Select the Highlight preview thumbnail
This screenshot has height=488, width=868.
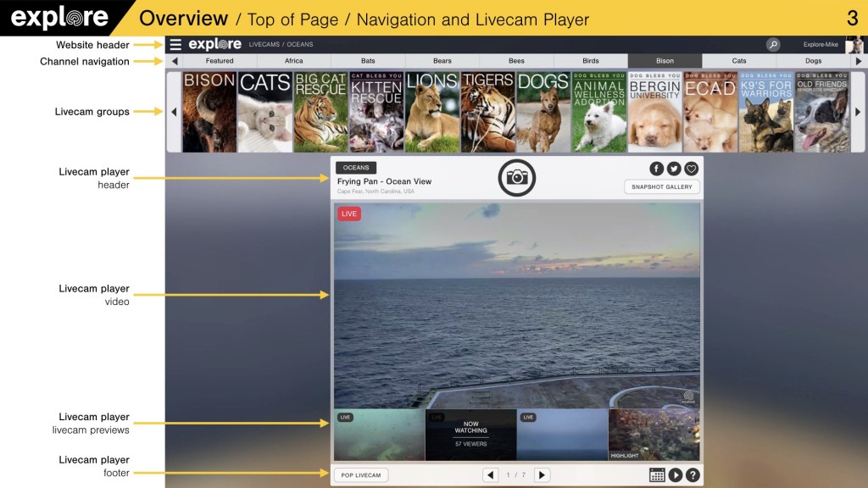[x=654, y=435]
